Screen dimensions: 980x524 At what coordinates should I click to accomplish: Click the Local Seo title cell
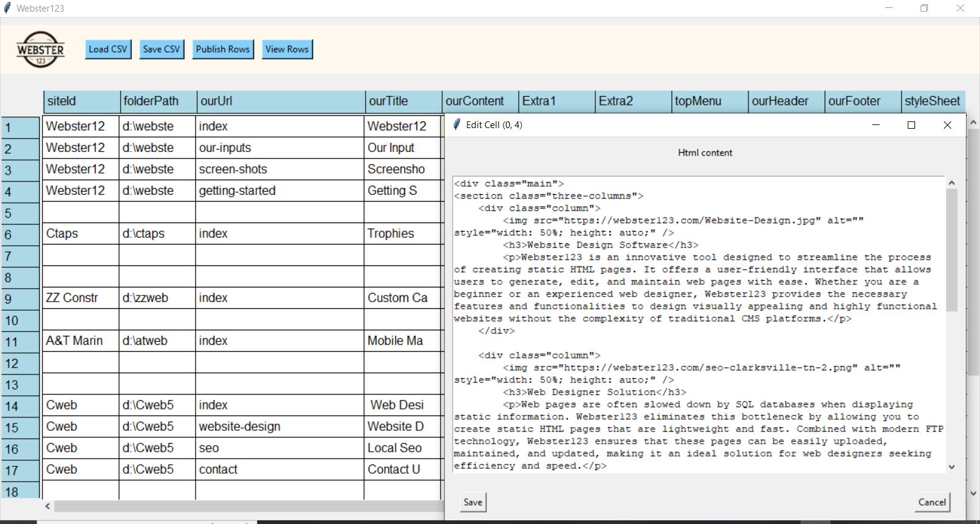tap(403, 448)
